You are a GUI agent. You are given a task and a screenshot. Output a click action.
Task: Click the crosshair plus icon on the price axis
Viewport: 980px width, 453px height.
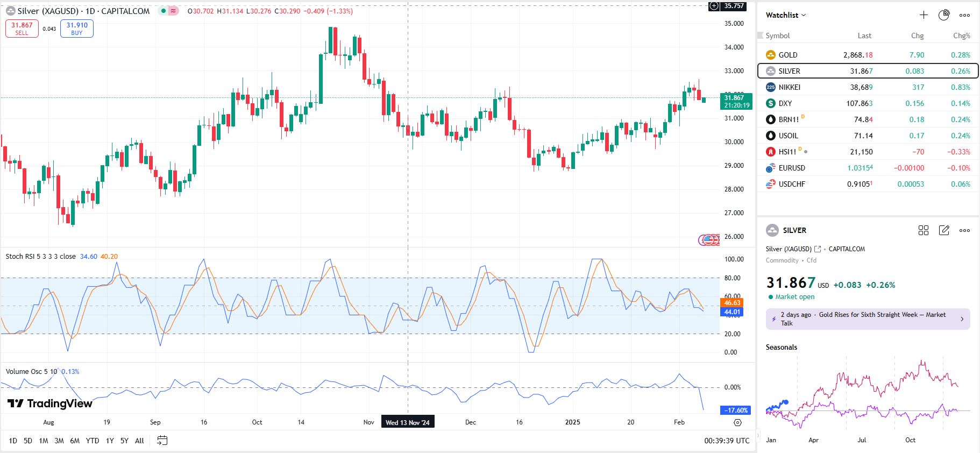[x=714, y=6]
